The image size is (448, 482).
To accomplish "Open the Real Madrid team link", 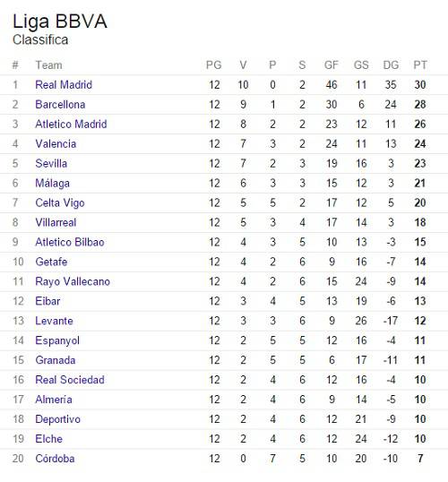I will 64,84.
